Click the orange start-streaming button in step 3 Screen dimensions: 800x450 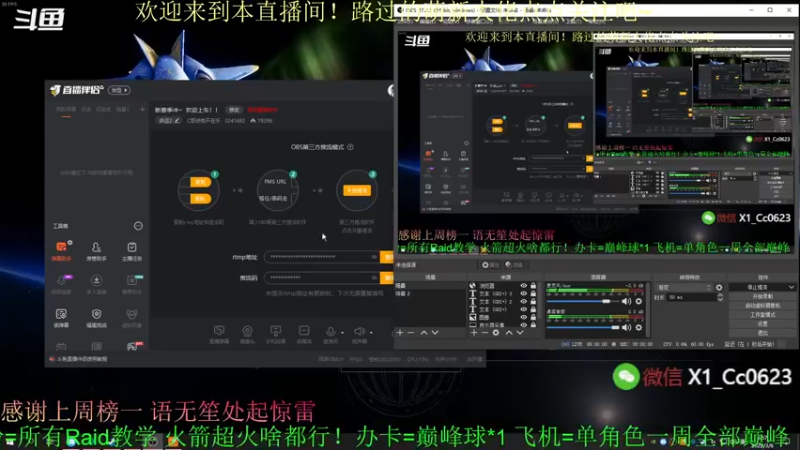357,190
